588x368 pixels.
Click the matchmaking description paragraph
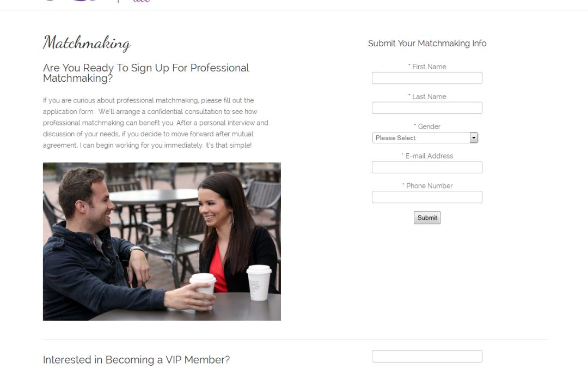pos(156,123)
